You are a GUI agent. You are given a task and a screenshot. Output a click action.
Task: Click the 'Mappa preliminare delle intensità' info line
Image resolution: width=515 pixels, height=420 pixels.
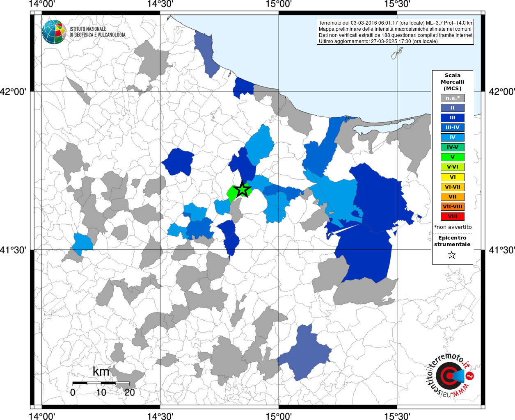point(395,29)
